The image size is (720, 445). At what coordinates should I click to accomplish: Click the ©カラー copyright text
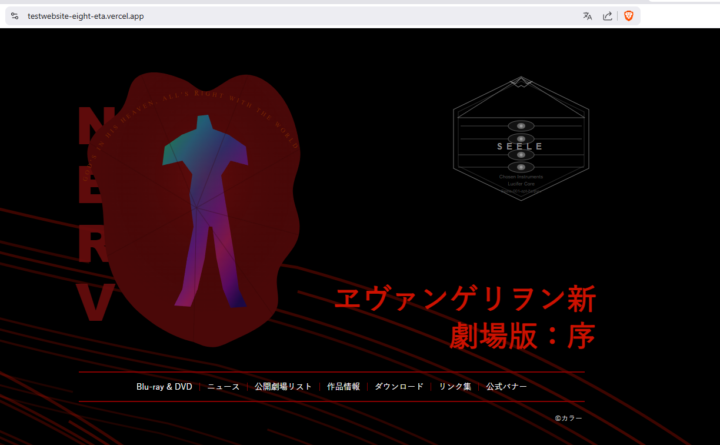[568, 418]
